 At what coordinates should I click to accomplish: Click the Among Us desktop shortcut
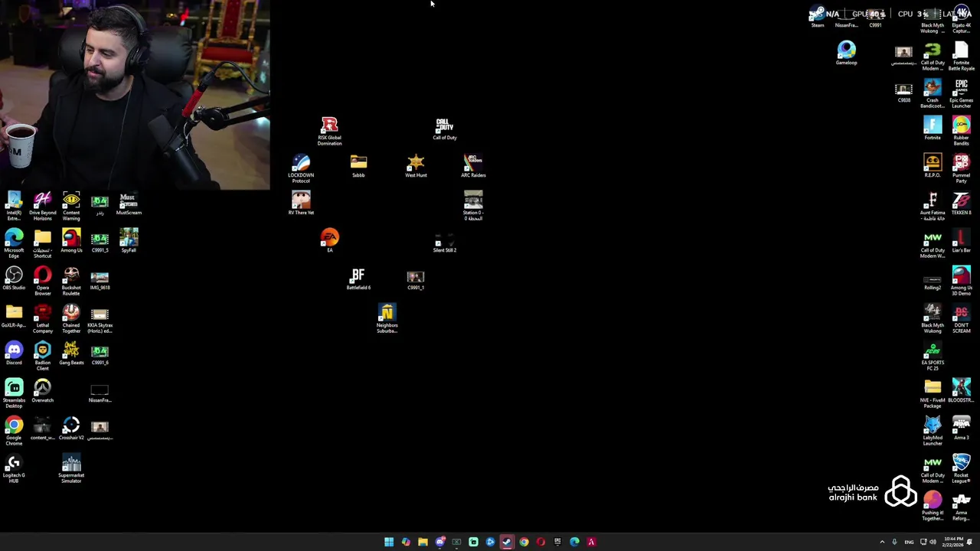[x=71, y=241]
